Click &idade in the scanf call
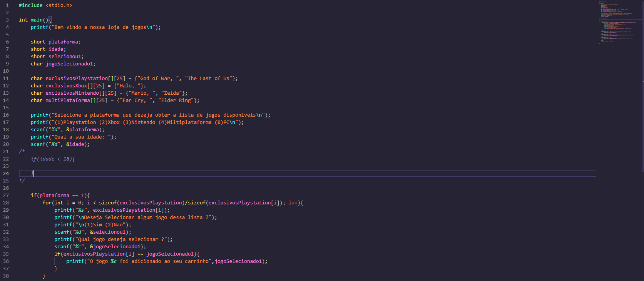 (75, 144)
